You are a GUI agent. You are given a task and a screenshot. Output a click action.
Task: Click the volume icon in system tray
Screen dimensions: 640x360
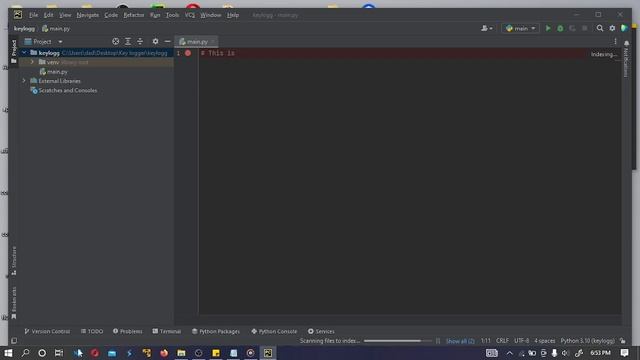(565, 353)
